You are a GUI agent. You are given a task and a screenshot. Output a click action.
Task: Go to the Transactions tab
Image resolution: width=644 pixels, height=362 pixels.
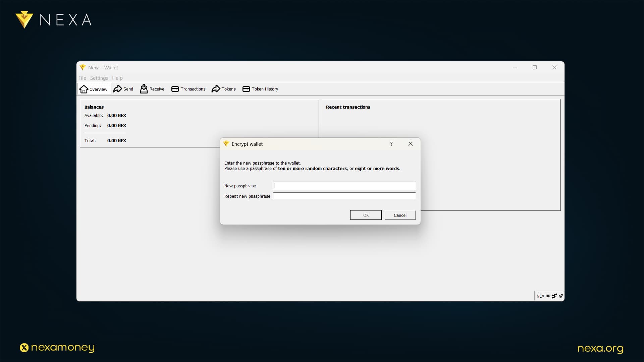coord(189,89)
